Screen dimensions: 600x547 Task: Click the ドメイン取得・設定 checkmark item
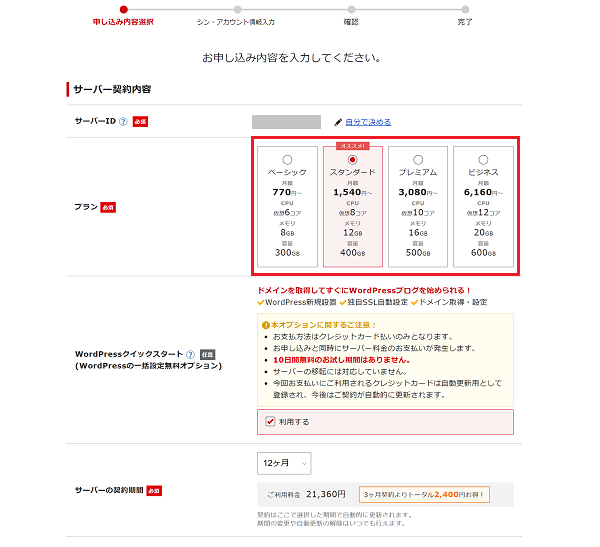click(449, 302)
